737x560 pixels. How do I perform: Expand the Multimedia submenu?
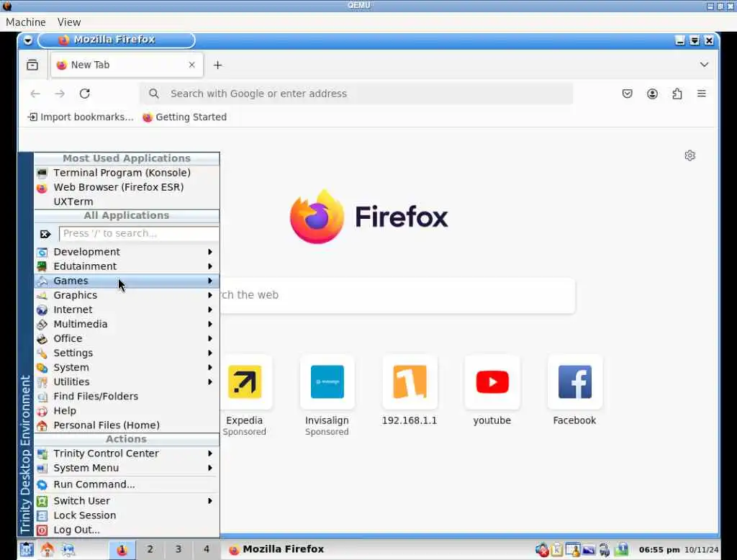(126, 324)
